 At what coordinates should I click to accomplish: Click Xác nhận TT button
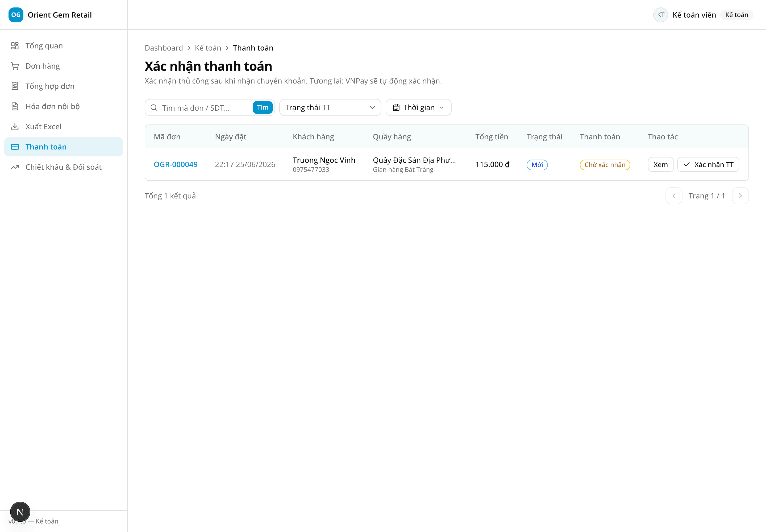pyautogui.click(x=708, y=164)
